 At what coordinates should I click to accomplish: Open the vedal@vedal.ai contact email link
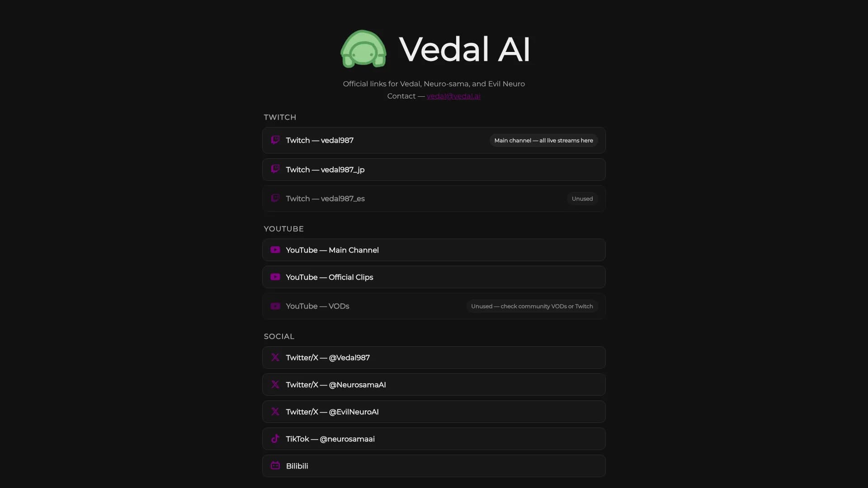tap(453, 96)
